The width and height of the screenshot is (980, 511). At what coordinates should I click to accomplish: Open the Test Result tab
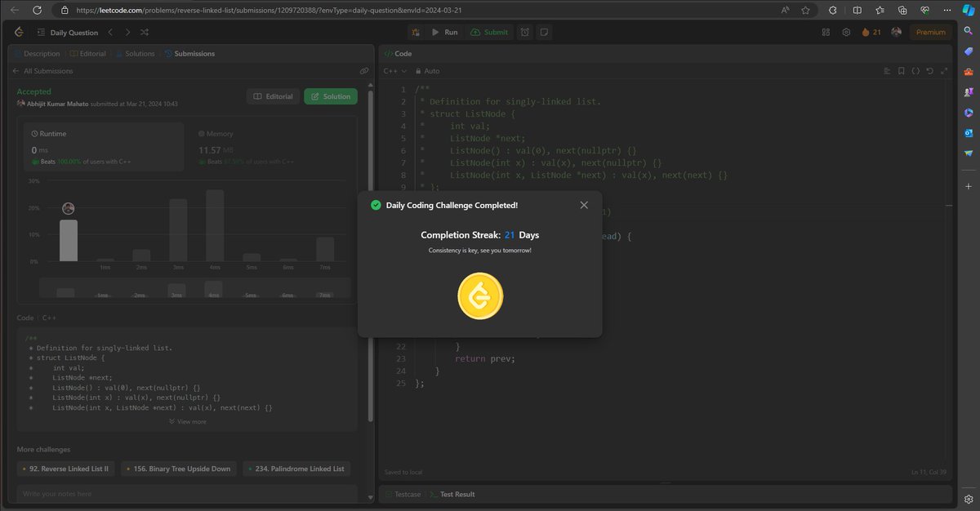[x=452, y=494]
